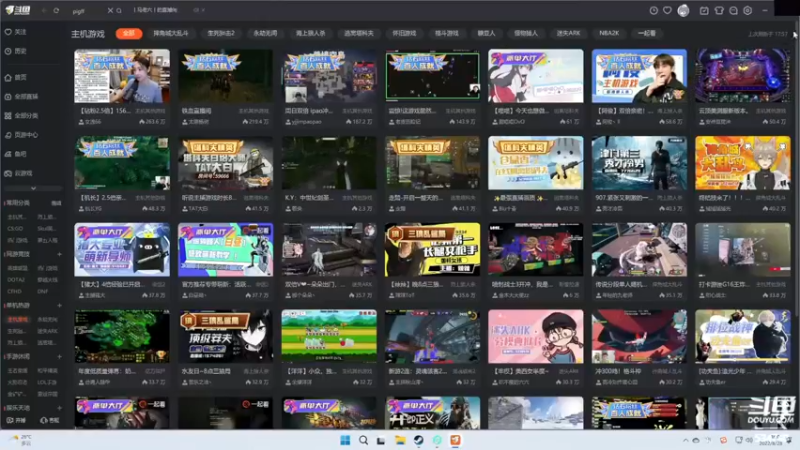The image size is (800, 450).
Task: Click the 开播 icon at sidebar bottom
Action: pyautogui.click(x=16, y=420)
